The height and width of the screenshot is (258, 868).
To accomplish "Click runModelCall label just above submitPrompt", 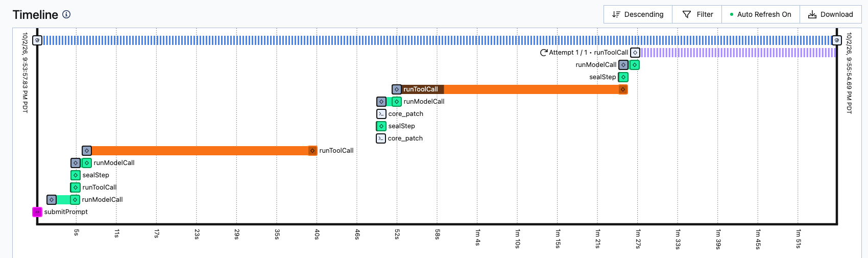I will point(103,200).
